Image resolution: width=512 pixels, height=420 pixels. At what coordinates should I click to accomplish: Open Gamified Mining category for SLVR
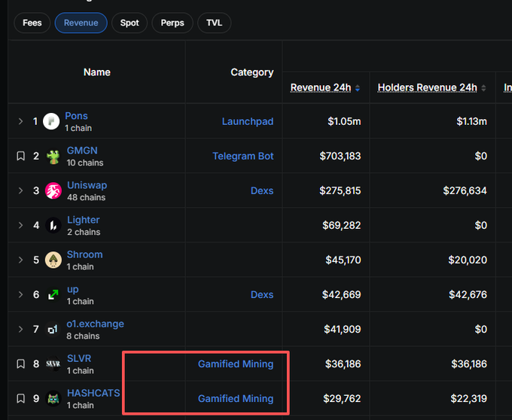click(236, 364)
